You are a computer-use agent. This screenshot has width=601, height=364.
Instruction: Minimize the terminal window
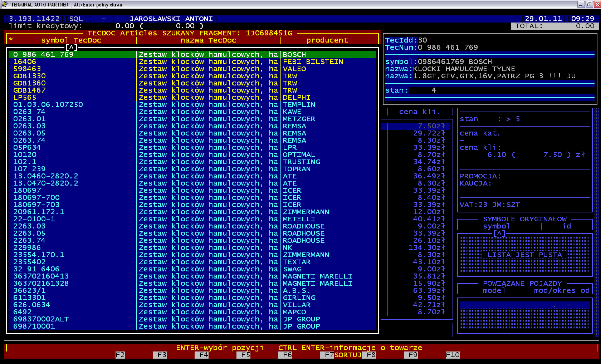coord(581,4)
